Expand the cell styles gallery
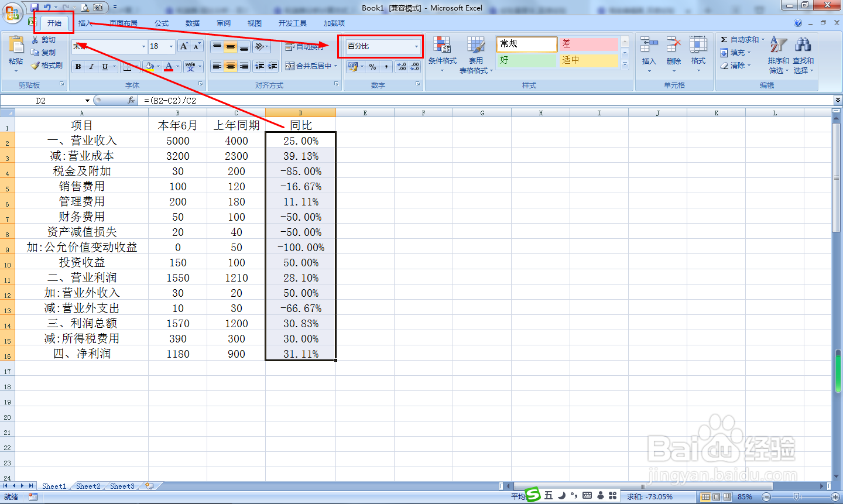Viewport: 843px width, 504px height. click(625, 64)
